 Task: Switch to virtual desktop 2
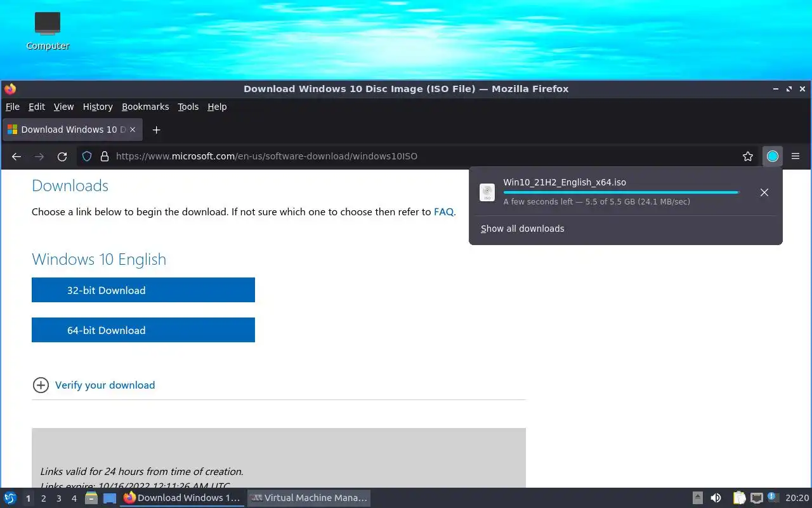(43, 498)
